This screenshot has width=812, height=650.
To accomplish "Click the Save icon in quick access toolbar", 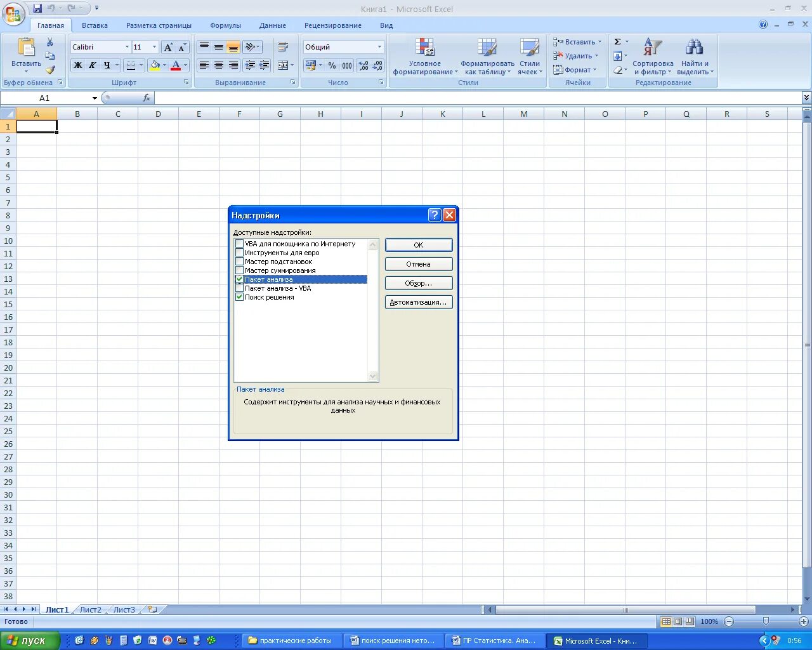I will [x=37, y=8].
